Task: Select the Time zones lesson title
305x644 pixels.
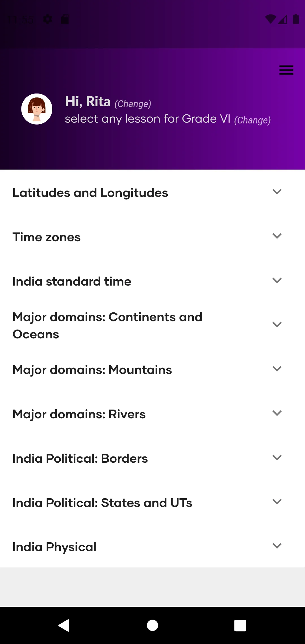Action: point(47,237)
